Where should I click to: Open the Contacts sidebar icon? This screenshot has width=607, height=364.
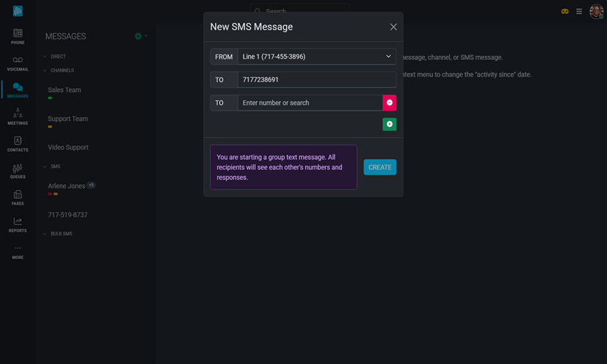tap(18, 144)
